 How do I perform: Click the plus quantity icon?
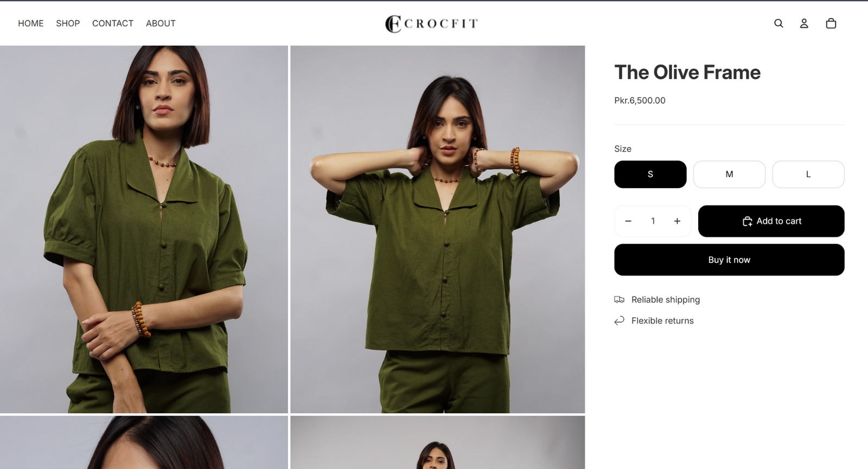click(677, 221)
